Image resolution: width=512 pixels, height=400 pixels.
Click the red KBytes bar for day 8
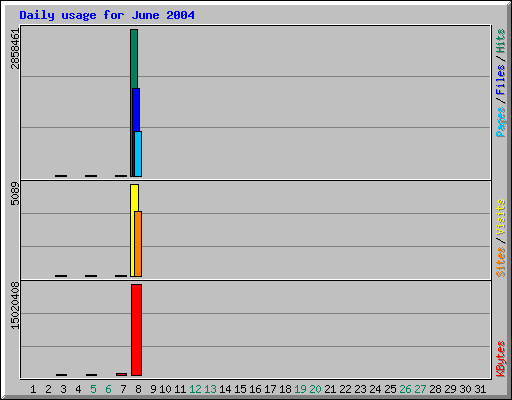tap(137, 330)
